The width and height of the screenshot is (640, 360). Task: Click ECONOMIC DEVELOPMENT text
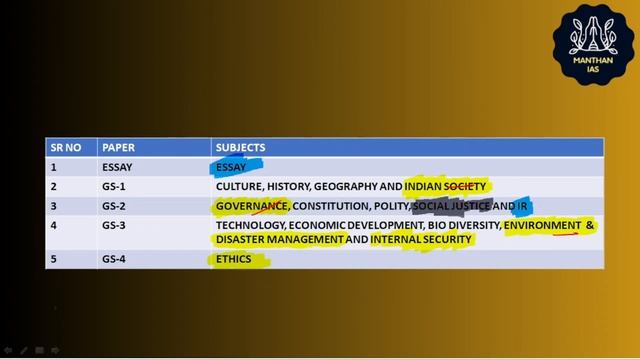point(356,225)
